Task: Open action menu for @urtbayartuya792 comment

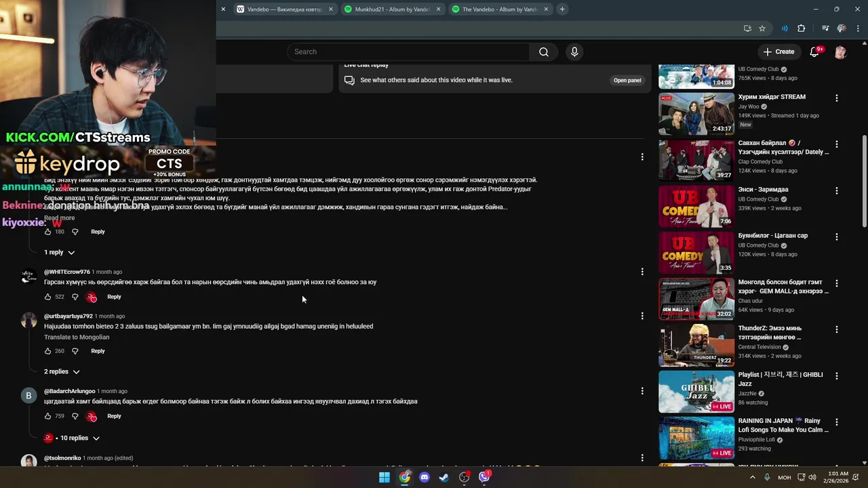Action: [642, 316]
